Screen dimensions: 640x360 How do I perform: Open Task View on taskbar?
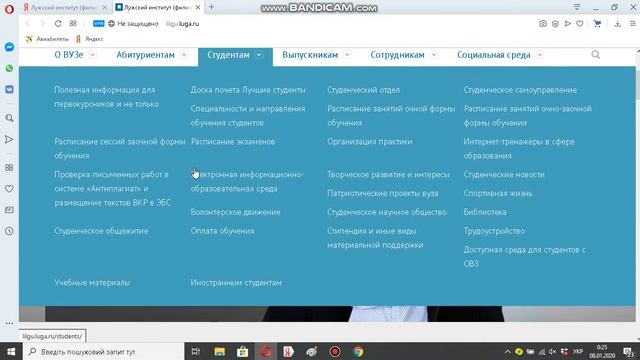click(x=196, y=351)
